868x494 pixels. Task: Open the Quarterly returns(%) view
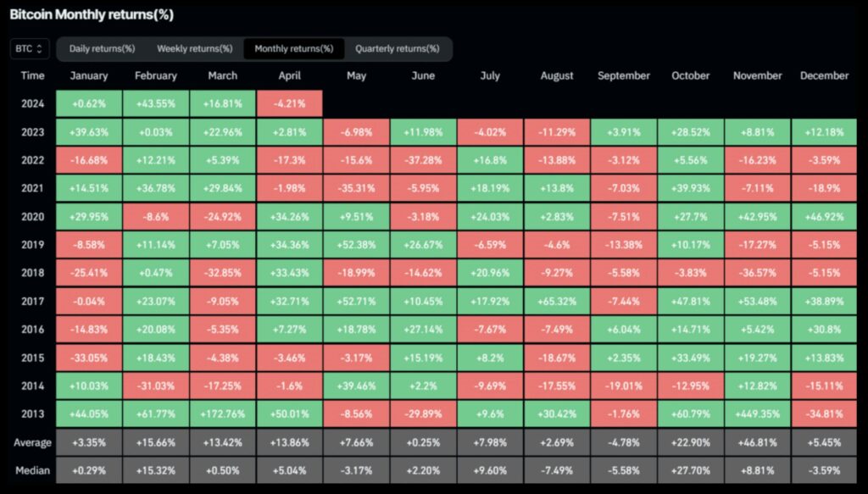pyautogui.click(x=398, y=48)
